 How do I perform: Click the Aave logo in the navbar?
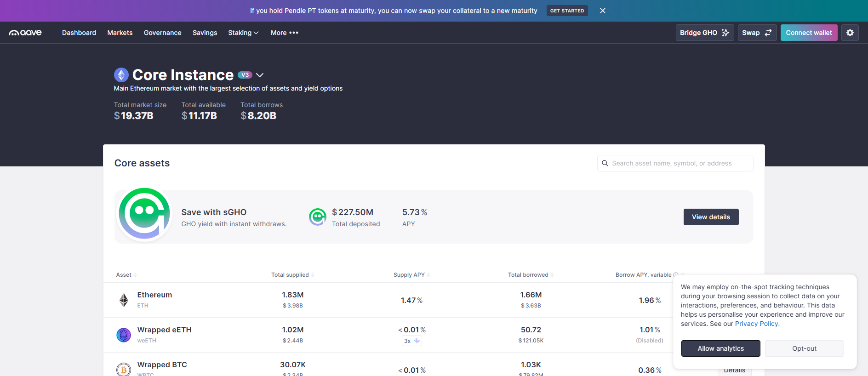pyautogui.click(x=25, y=33)
